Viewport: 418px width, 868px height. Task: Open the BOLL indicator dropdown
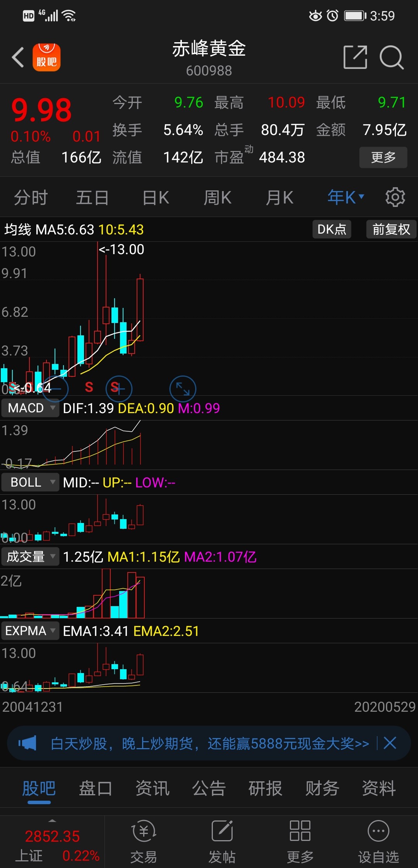30,482
